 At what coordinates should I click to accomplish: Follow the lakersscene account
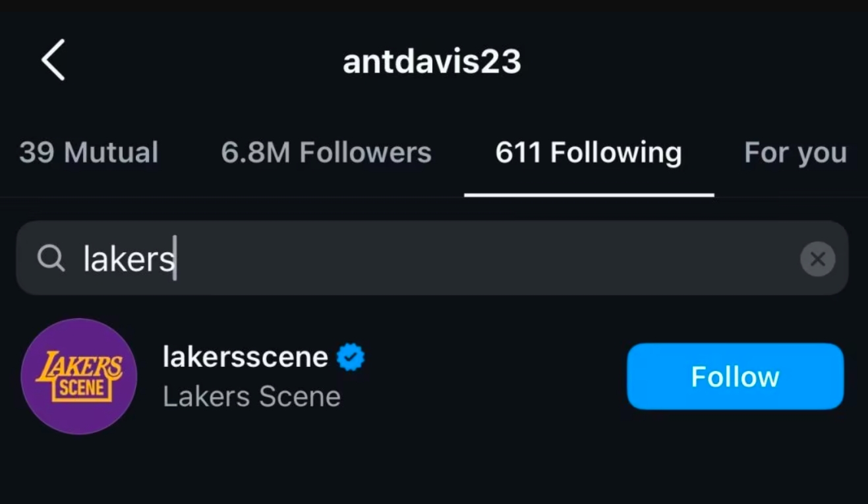(x=735, y=376)
